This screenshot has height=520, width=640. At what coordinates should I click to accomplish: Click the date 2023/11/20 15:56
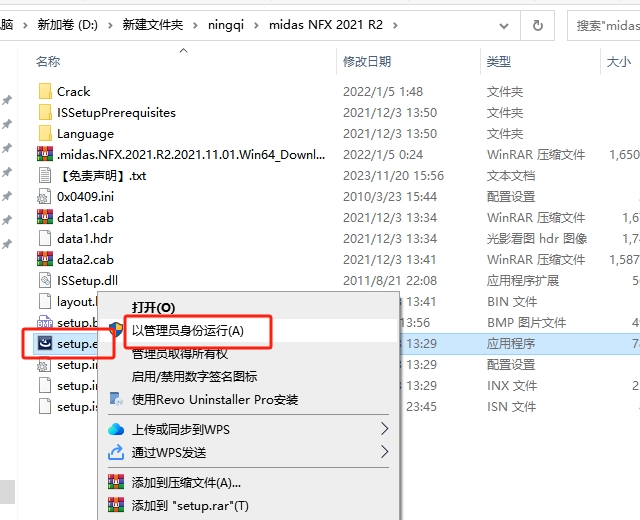[x=393, y=176]
